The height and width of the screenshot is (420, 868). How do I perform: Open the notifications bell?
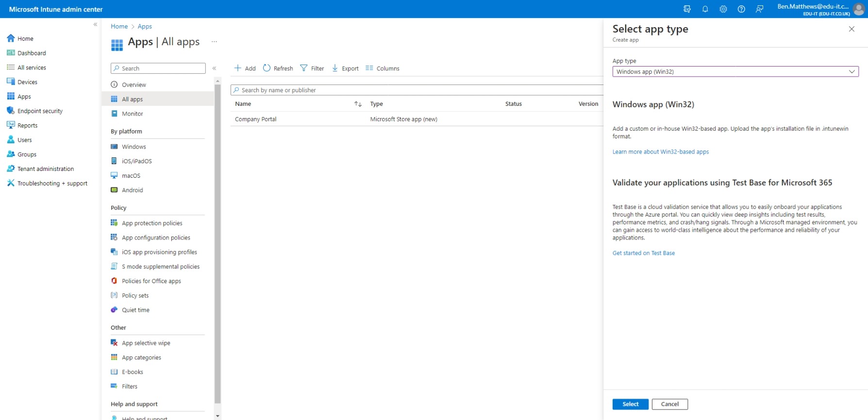coord(705,9)
